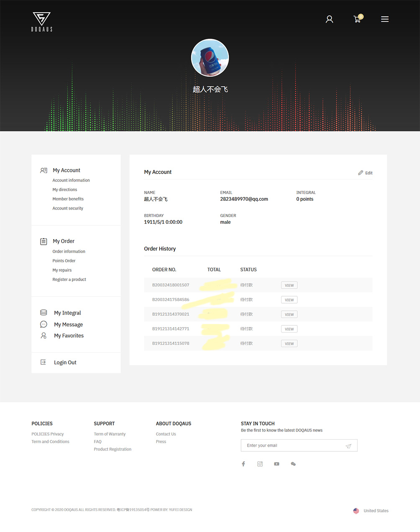Open the hamburger menu in header
Viewport: 420px width, 532px height.
(x=384, y=19)
